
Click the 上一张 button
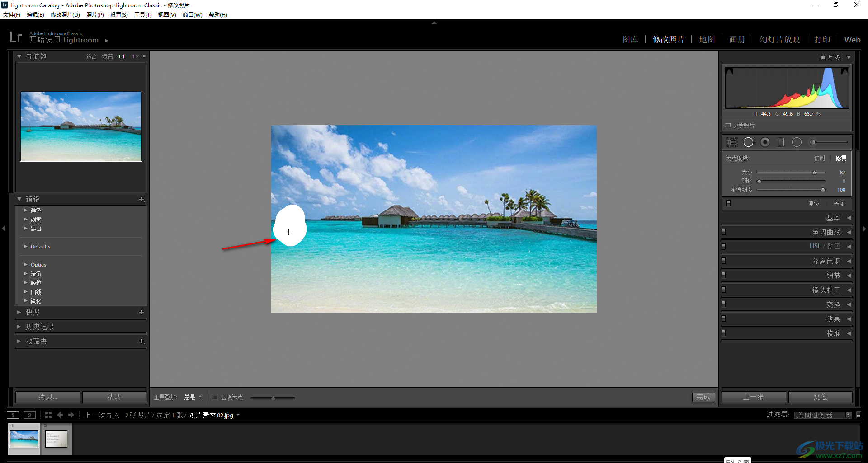[754, 397]
